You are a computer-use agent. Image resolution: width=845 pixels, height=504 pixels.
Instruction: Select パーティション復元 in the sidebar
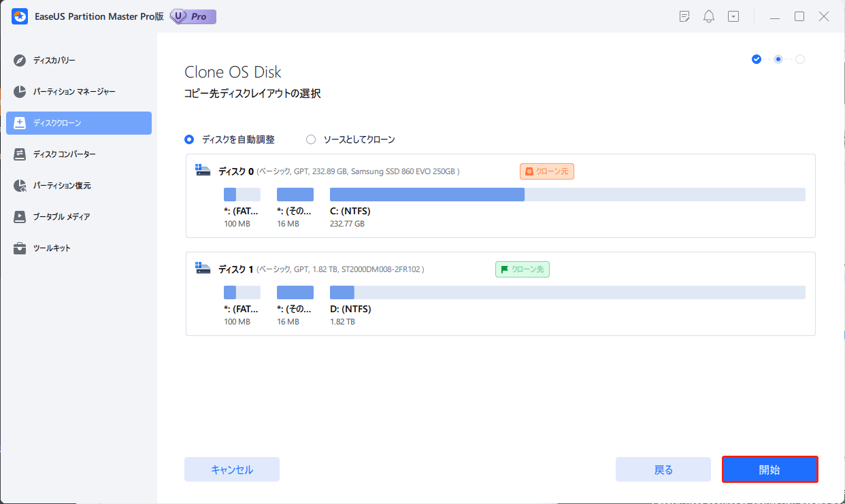[20, 185]
